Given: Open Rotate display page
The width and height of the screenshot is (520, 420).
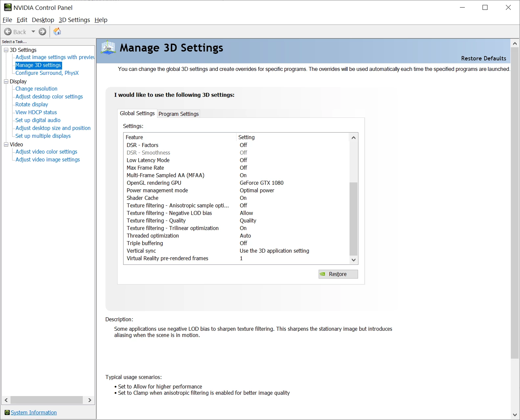Looking at the screenshot, I should [x=32, y=104].
